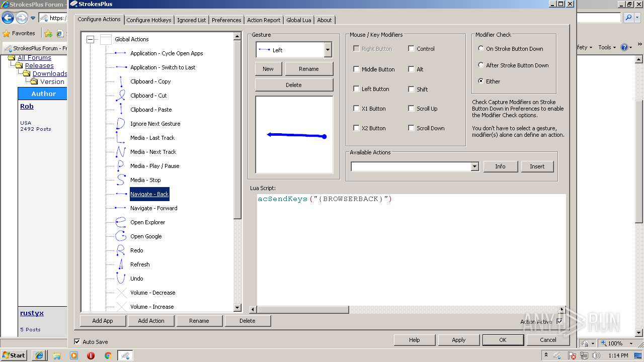Screen dimensions: 644x362
Task: Click the Add App button
Action: pos(103,321)
